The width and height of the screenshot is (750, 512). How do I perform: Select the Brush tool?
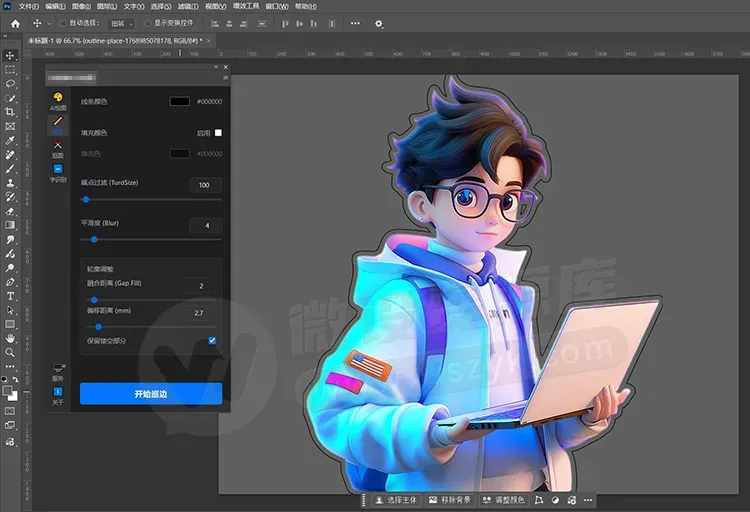[x=10, y=169]
